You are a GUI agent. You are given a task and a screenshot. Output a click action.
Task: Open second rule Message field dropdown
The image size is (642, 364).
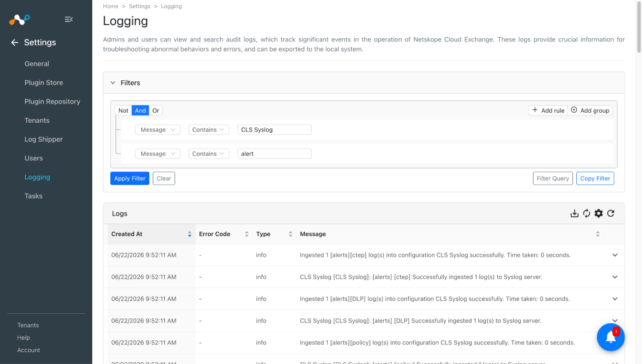tap(157, 153)
